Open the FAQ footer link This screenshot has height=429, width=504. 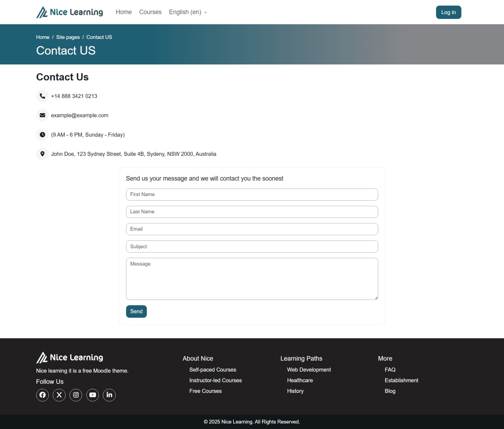click(x=390, y=370)
